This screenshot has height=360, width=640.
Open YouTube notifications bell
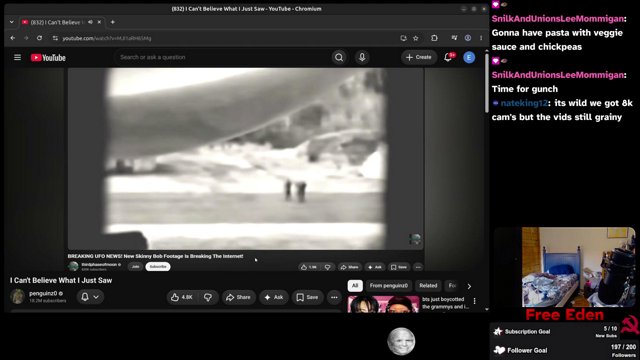[x=448, y=58]
